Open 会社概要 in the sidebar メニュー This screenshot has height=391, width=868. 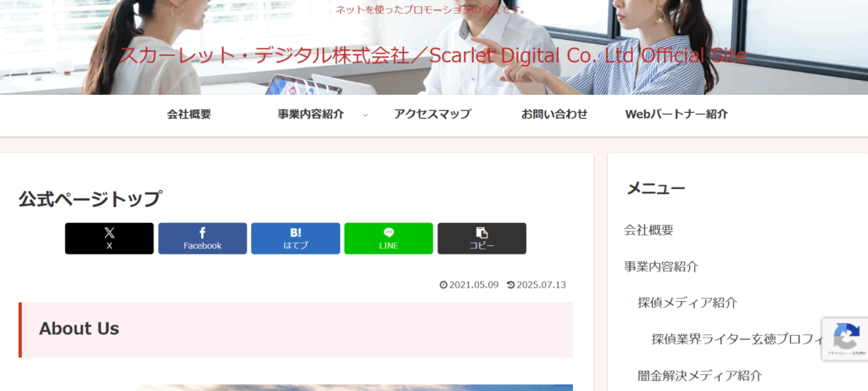coord(648,230)
